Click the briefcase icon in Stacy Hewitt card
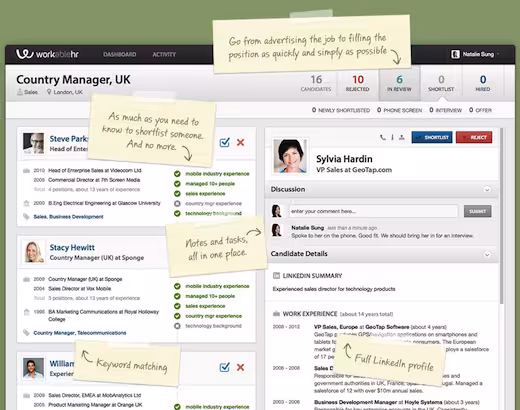 point(26,279)
